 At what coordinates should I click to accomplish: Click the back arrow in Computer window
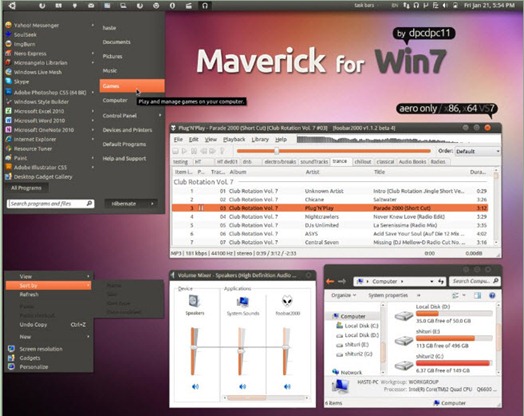point(330,281)
